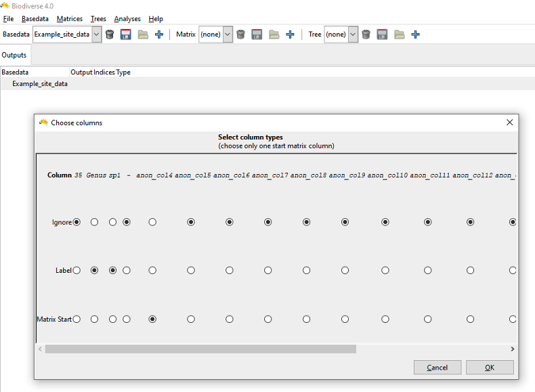Select Label for the sp1 column
Image resolution: width=535 pixels, height=392 pixels.
point(112,270)
